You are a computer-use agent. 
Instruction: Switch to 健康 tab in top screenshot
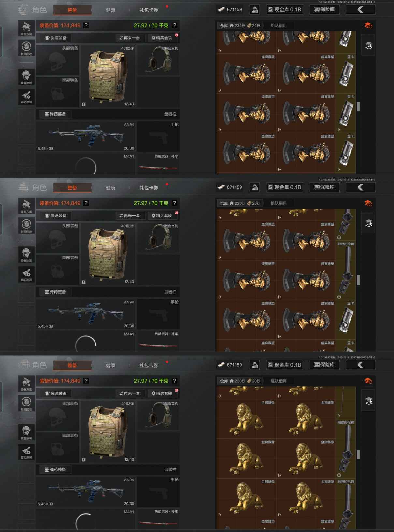coord(110,10)
